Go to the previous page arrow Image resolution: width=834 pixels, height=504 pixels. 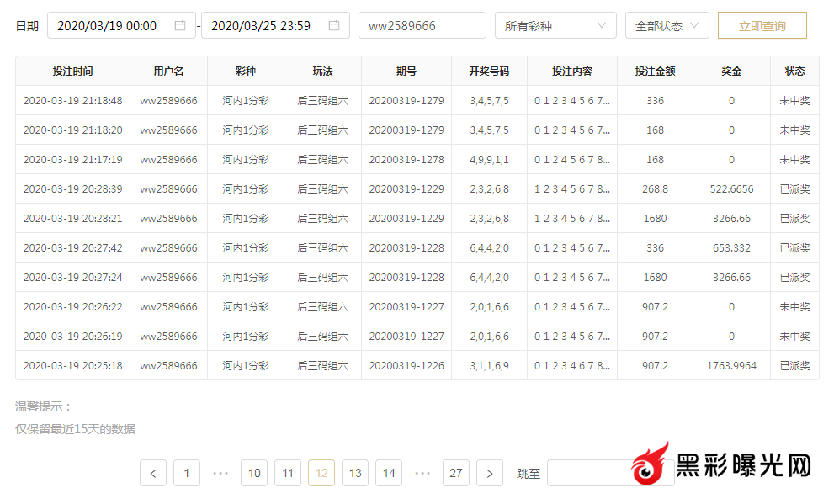pos(152,473)
